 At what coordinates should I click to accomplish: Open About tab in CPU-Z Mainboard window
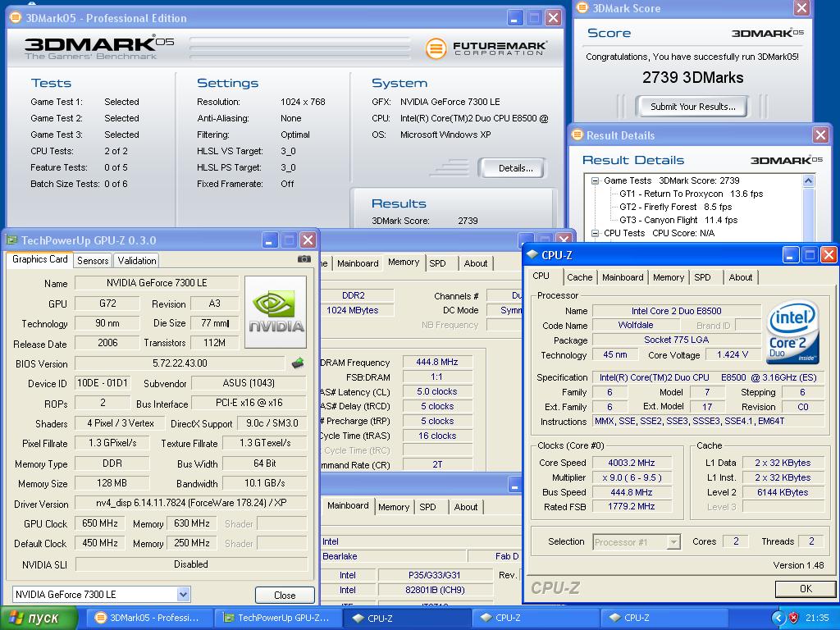click(466, 507)
